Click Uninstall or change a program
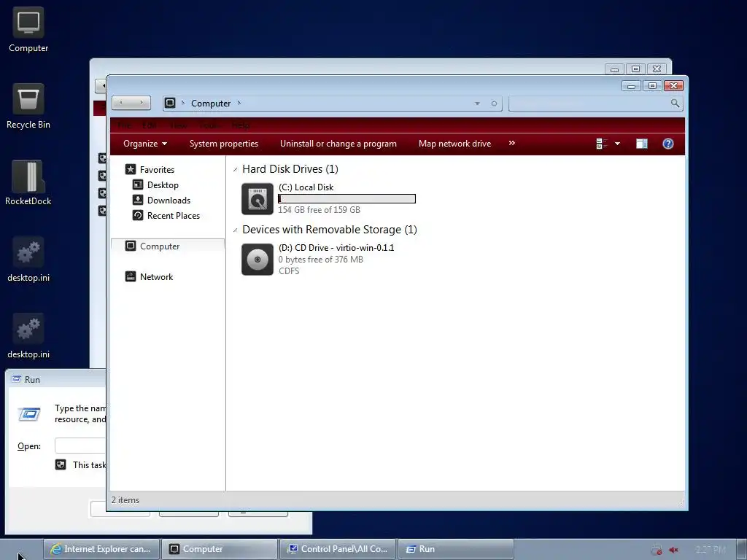This screenshot has height=560, width=747. click(338, 144)
